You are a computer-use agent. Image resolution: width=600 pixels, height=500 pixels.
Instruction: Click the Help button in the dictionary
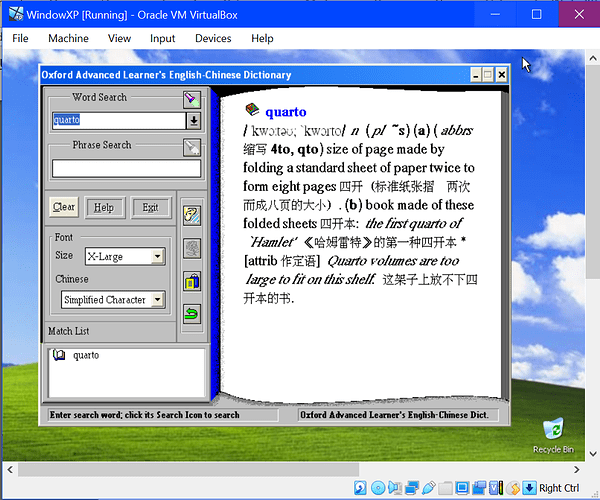(104, 208)
